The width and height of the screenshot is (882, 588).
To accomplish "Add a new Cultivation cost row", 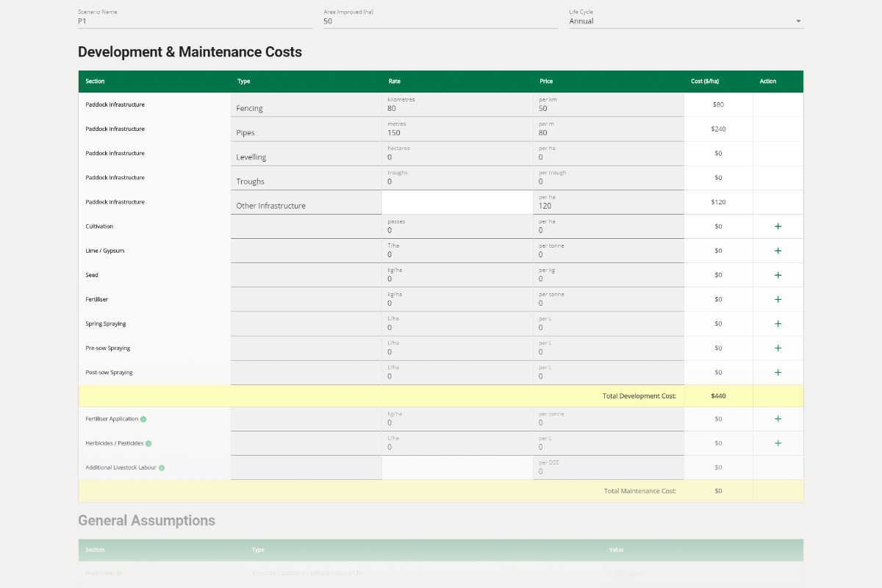I will tap(778, 226).
